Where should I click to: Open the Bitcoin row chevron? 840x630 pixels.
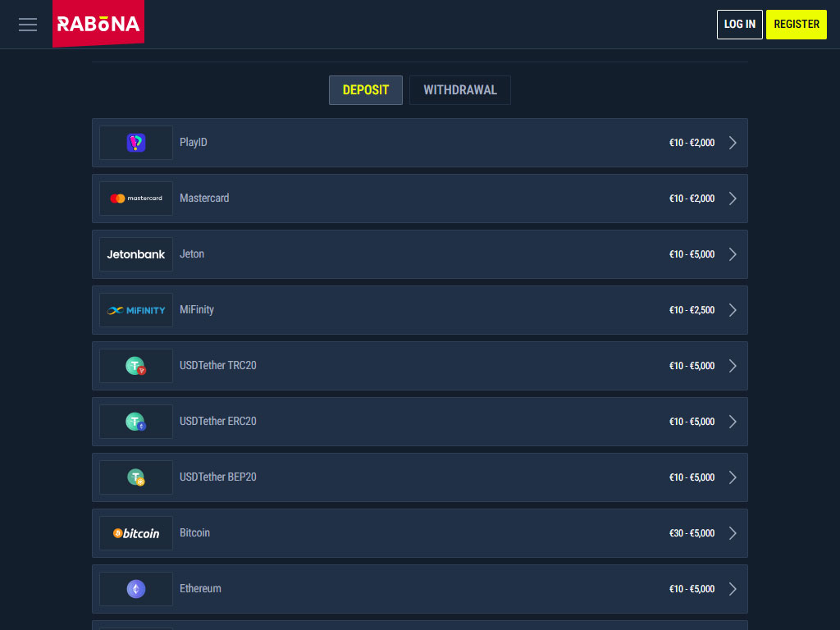pyautogui.click(x=733, y=533)
